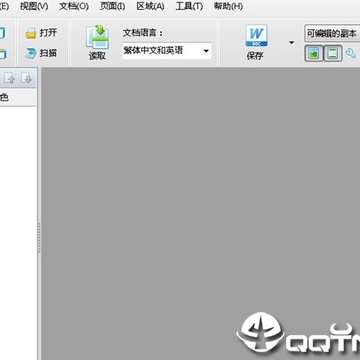Expand the 保存 format dropdown arrow
Image resolution: width=360 pixels, height=360 pixels.
pos(292,42)
